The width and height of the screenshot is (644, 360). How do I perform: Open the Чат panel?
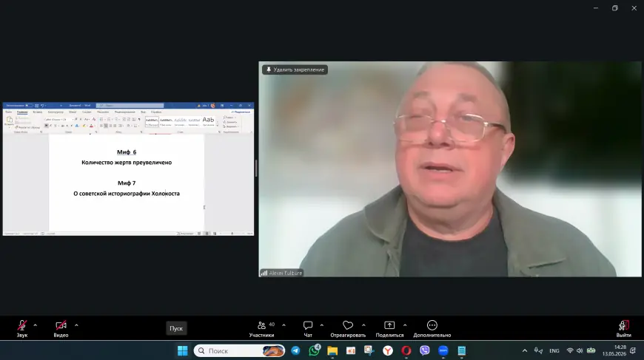(x=308, y=329)
